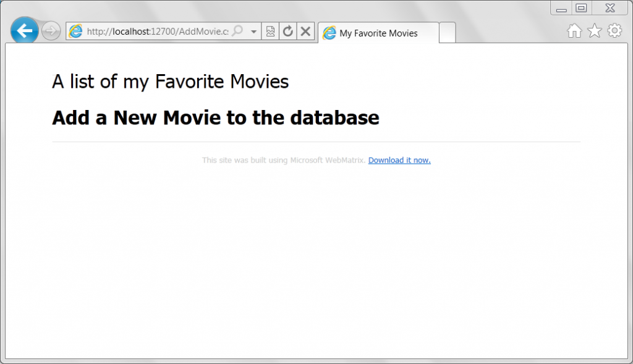Stop loading with the X icon
This screenshot has width=633, height=364.
[305, 31]
